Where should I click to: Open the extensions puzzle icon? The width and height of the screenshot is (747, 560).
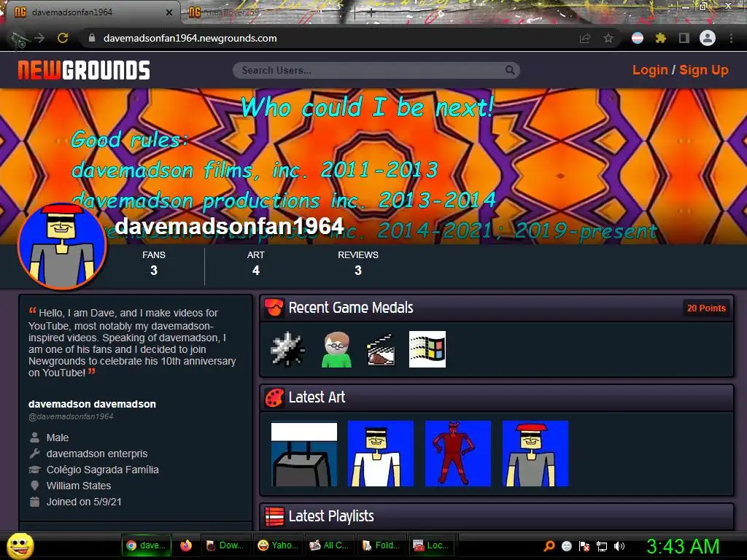pos(660,38)
